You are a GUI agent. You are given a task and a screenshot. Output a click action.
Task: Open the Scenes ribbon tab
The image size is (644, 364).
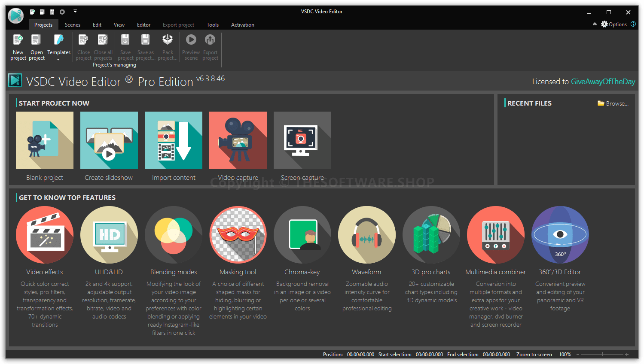click(73, 25)
